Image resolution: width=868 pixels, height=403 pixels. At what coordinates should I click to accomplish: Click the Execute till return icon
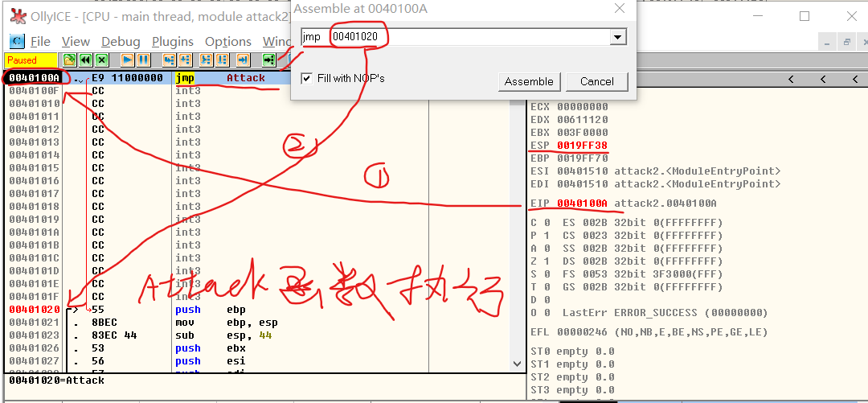click(x=244, y=60)
